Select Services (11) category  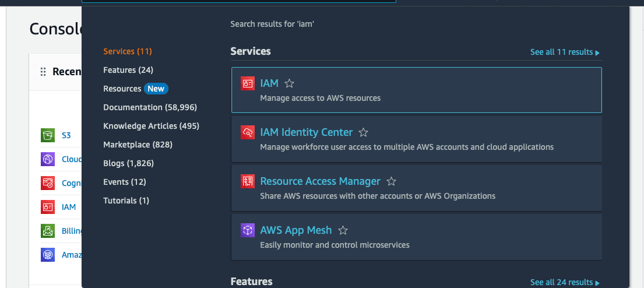(127, 51)
